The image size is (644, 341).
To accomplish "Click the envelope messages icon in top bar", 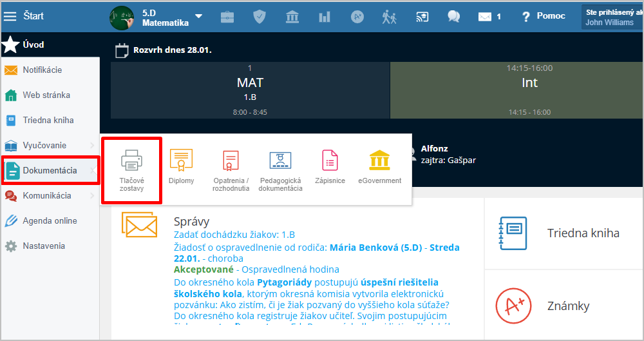I will (x=485, y=17).
